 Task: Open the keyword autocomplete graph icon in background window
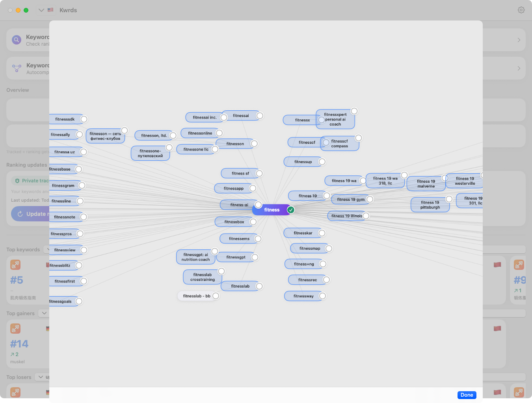pyautogui.click(x=17, y=68)
